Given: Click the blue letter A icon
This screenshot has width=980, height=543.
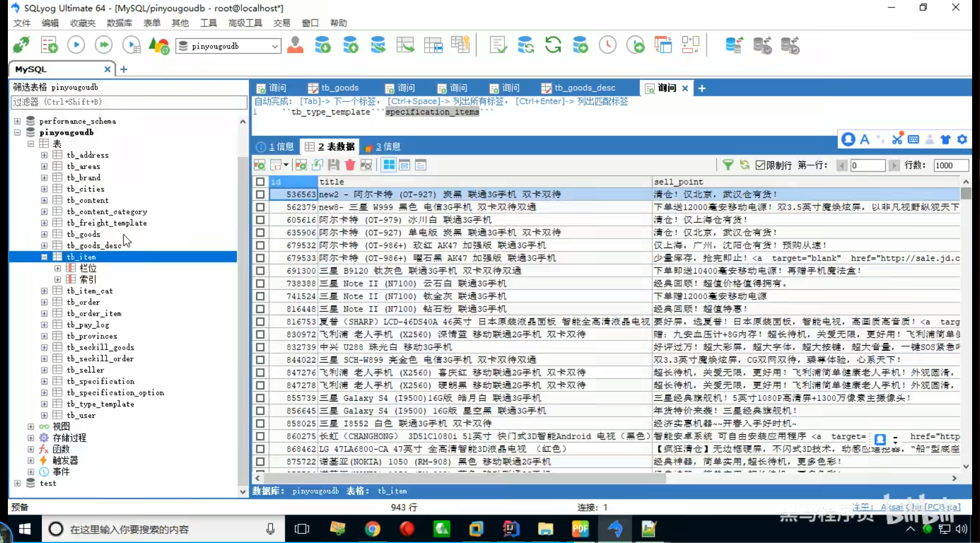Looking at the screenshot, I should click(x=864, y=139).
